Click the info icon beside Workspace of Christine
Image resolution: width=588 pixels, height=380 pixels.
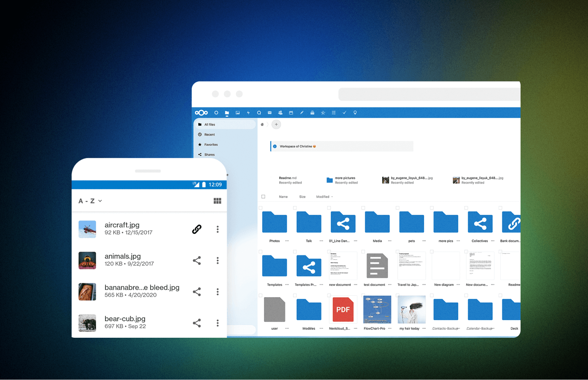[x=275, y=146]
